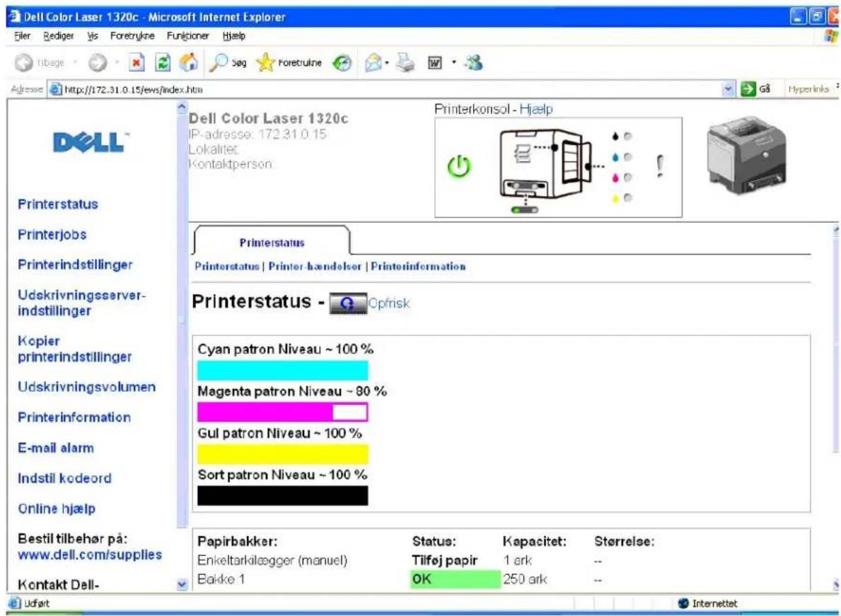
Task: Click the Dell logo in sidebar
Action: [91, 143]
